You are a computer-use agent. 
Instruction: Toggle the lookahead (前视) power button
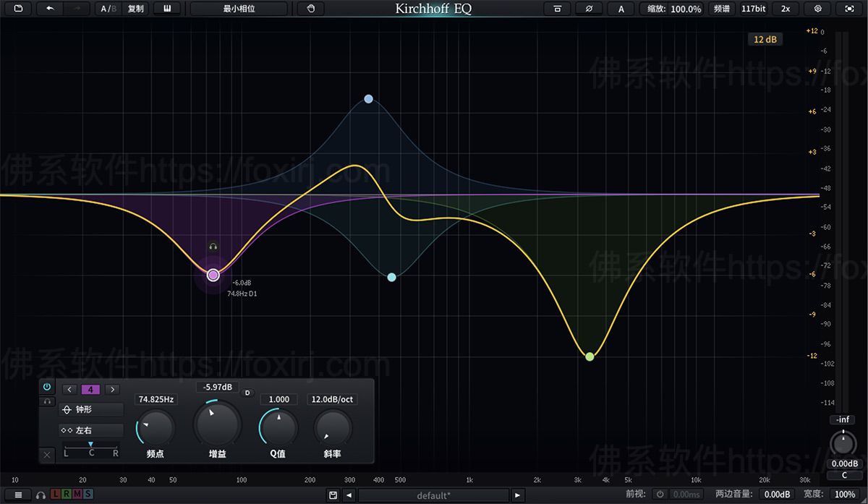click(x=660, y=495)
